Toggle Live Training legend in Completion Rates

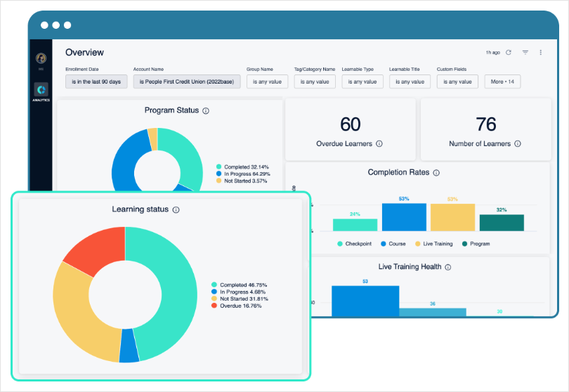click(433, 244)
